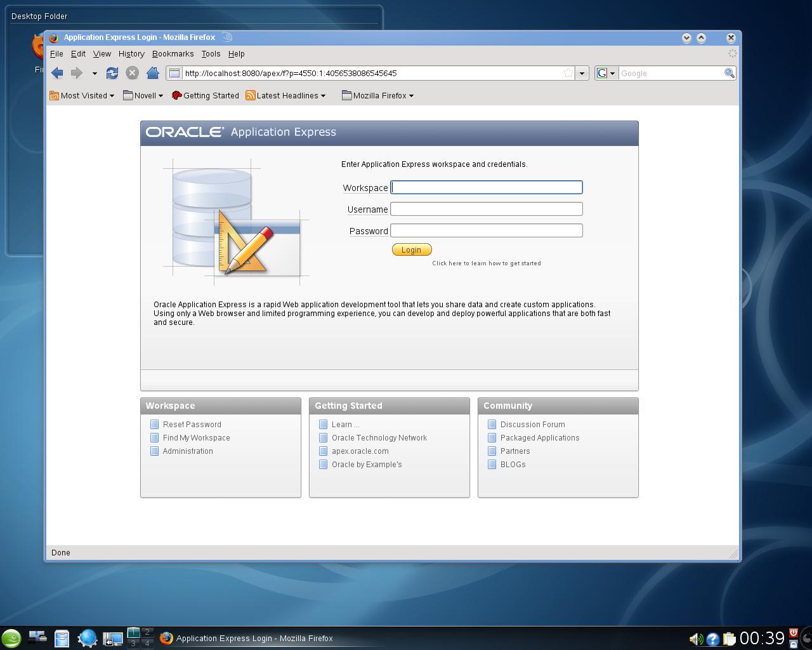This screenshot has height=650, width=812.
Task: Open the Help menu
Action: click(236, 54)
